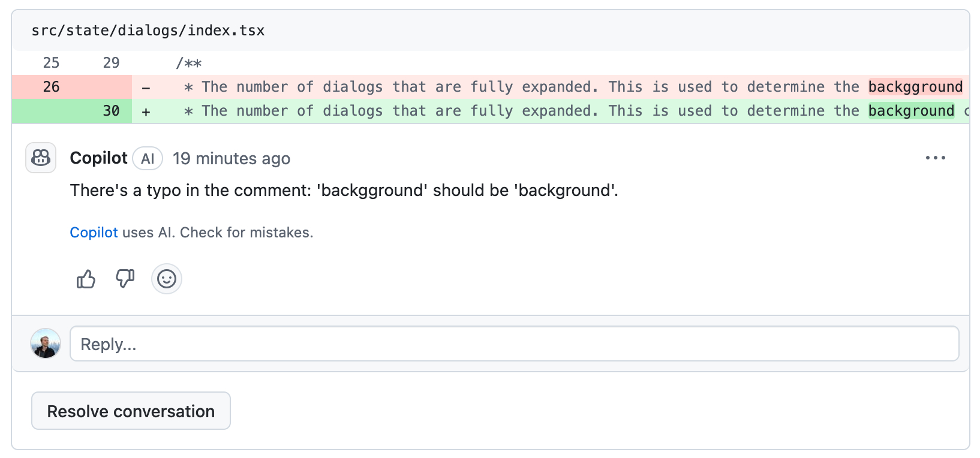Viewport: 980px width, 458px height.
Task: Click the plus marker on the added line
Action: click(146, 112)
